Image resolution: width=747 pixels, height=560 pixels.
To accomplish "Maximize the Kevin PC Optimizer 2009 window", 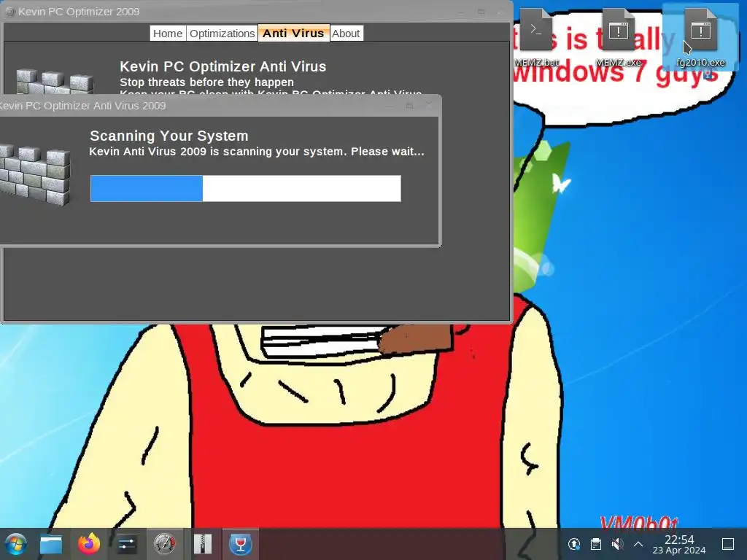I will coord(481,12).
